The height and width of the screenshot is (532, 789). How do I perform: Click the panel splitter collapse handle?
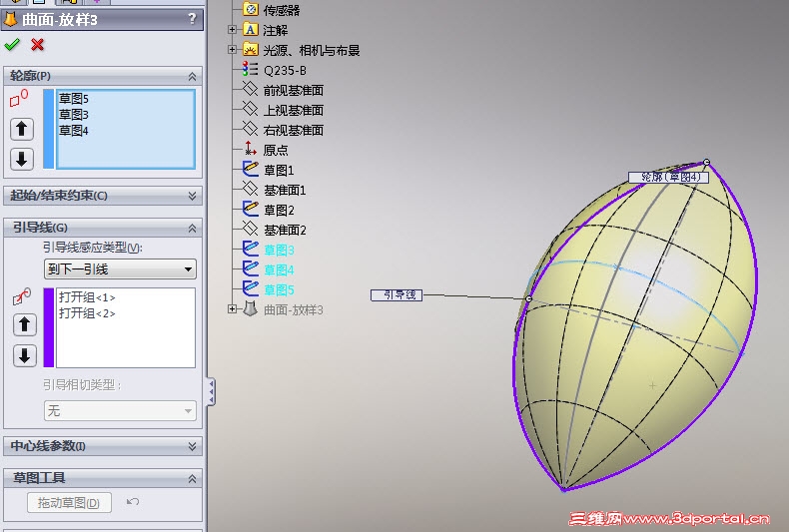(211, 391)
